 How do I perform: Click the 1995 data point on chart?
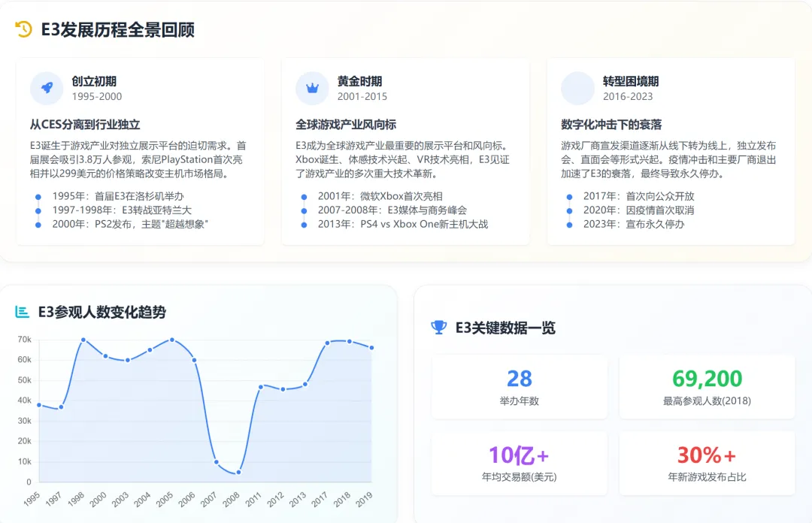click(x=39, y=405)
